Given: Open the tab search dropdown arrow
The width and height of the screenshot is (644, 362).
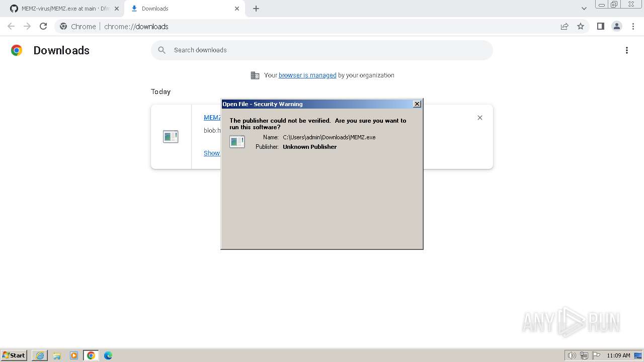Looking at the screenshot, I should (584, 9).
